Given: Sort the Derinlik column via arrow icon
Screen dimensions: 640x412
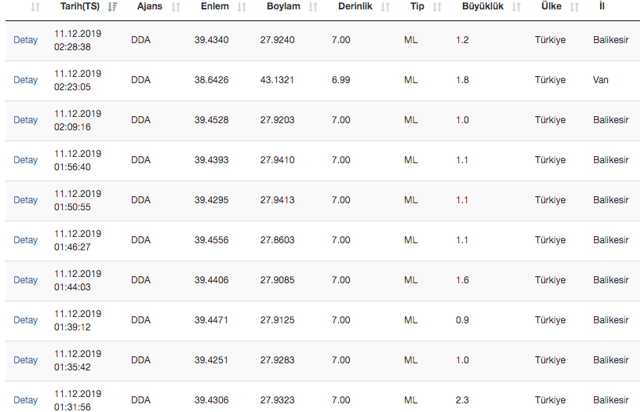Looking at the screenshot, I should pyautogui.click(x=385, y=7).
